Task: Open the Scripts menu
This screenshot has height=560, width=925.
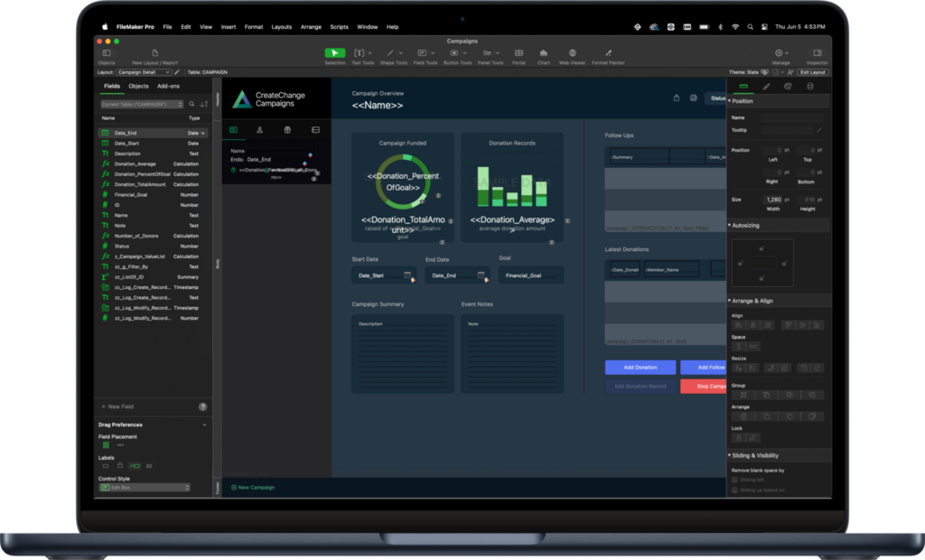Action: 340,26
